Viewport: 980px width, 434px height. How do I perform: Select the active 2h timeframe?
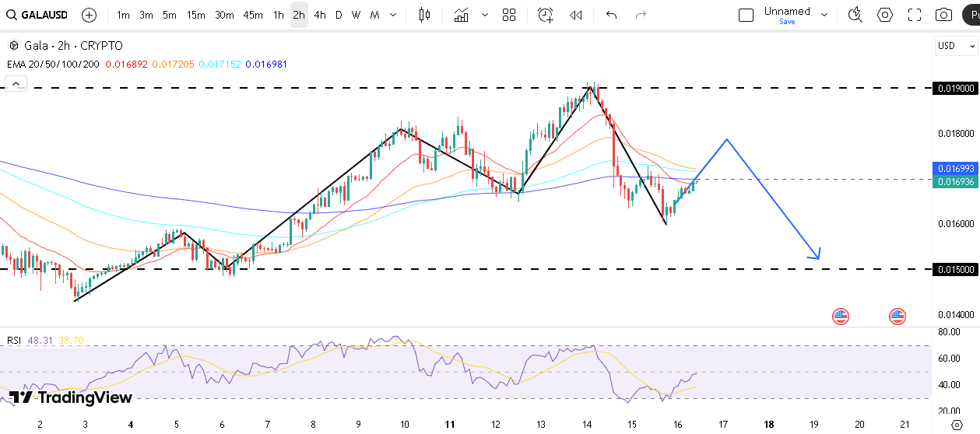pyautogui.click(x=299, y=15)
